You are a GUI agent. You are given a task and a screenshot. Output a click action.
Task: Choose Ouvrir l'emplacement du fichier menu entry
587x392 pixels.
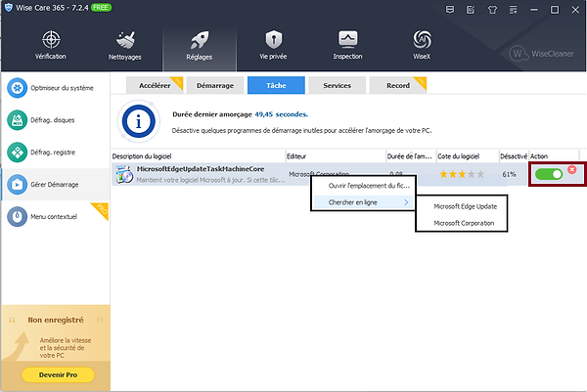363,186
